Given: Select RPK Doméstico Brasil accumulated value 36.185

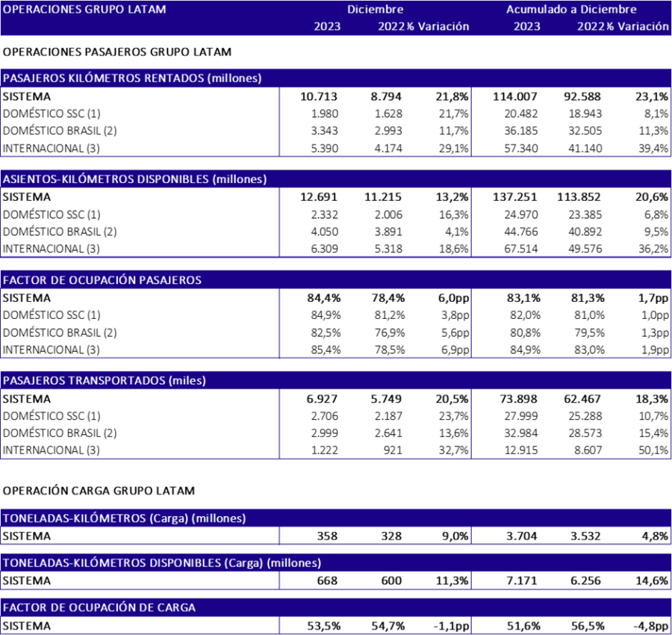Looking at the screenshot, I should (520, 131).
